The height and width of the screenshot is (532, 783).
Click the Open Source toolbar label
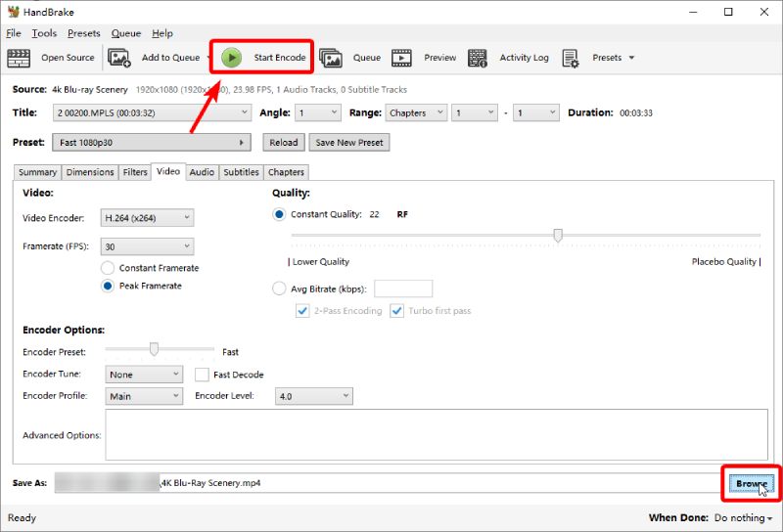(68, 58)
